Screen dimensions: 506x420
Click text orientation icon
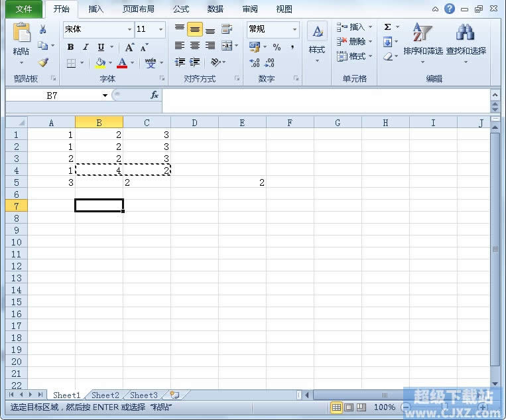coord(216,62)
